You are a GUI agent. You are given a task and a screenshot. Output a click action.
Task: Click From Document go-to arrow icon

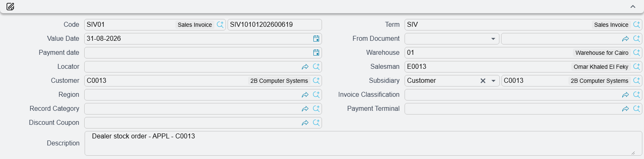tap(626, 39)
